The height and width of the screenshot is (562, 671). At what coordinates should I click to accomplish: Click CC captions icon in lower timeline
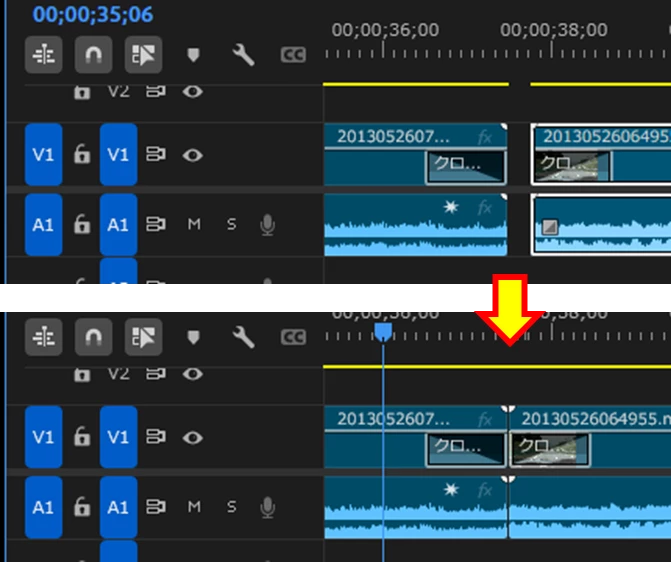(x=293, y=337)
